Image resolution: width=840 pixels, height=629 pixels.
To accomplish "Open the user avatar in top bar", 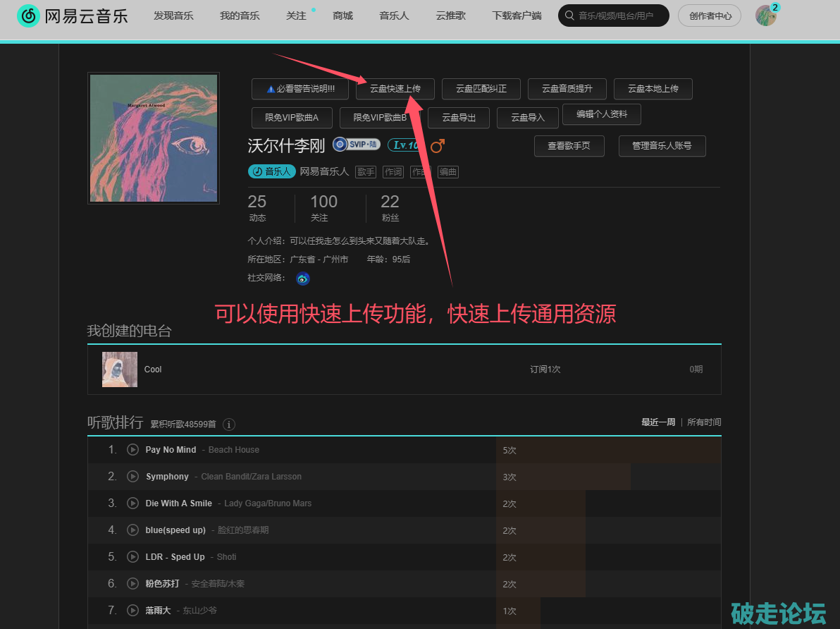I will 765,16.
